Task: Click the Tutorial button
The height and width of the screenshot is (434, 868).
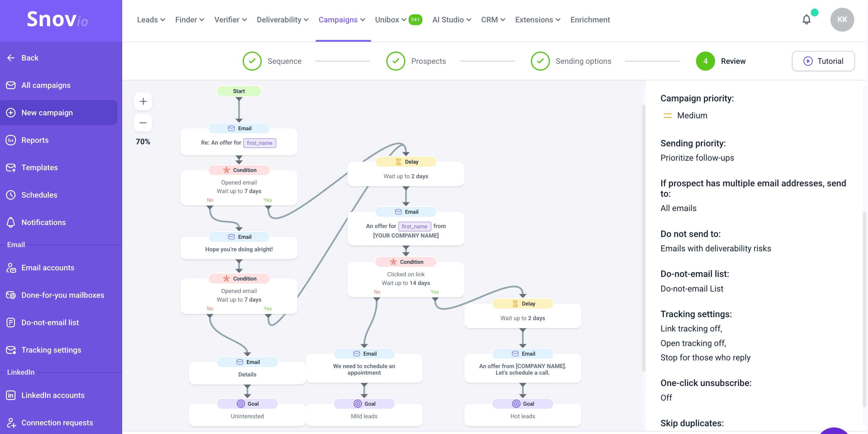Action: 823,61
